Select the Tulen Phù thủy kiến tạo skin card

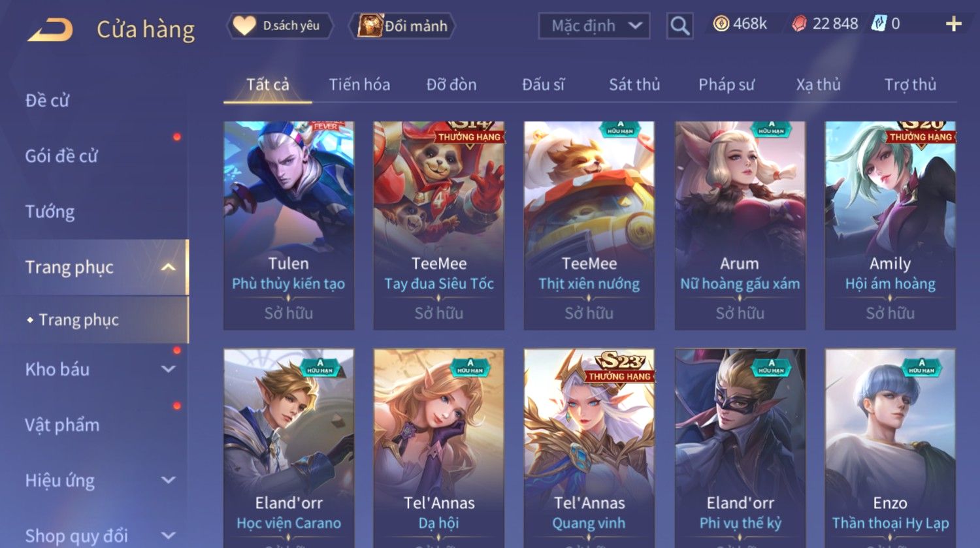(289, 225)
